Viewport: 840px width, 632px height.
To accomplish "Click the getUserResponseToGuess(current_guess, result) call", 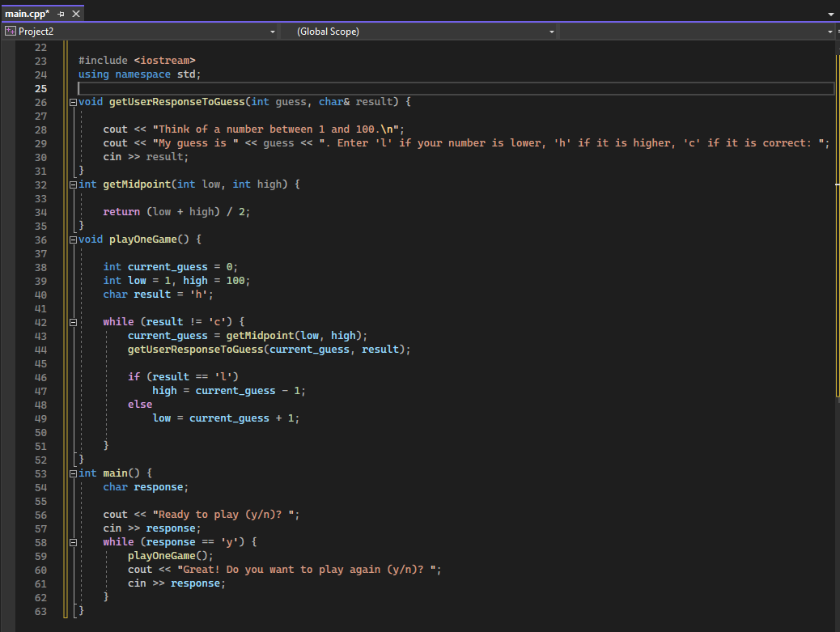I will 269,350.
